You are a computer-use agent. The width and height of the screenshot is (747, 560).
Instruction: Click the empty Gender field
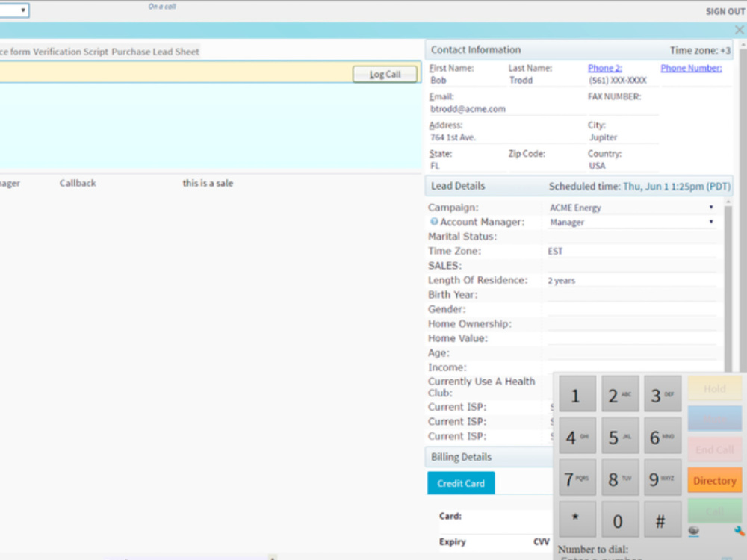tap(632, 310)
